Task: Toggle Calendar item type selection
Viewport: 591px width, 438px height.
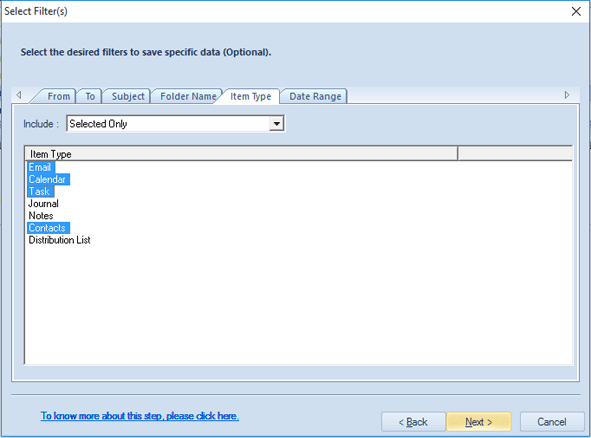Action: click(x=47, y=179)
